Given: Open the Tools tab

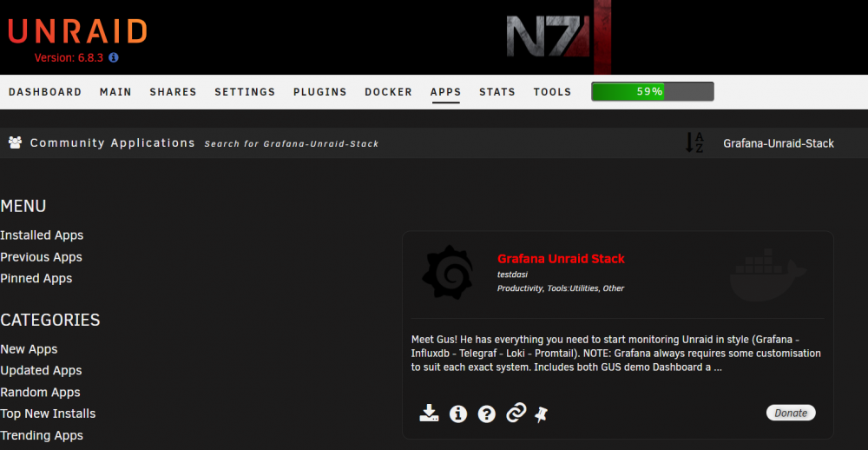Looking at the screenshot, I should click(552, 92).
